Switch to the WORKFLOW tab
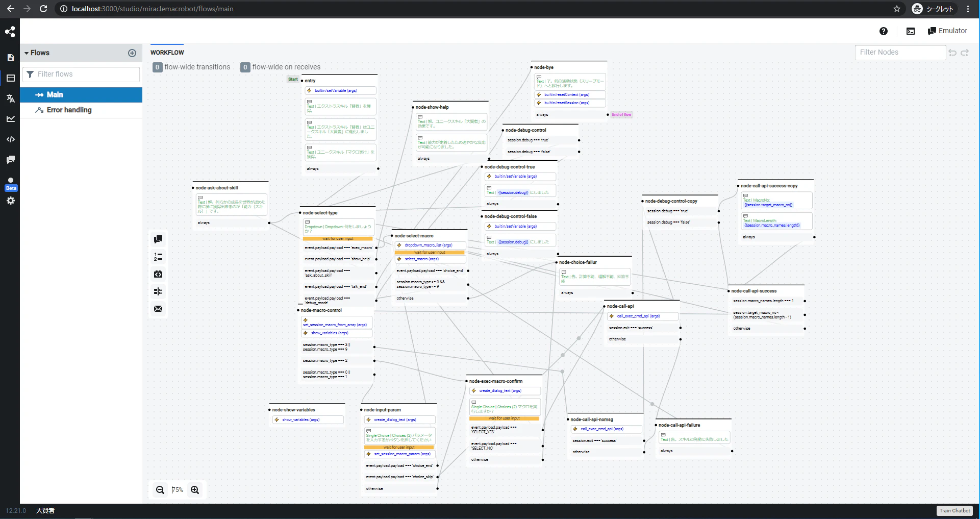The image size is (980, 519). (167, 53)
